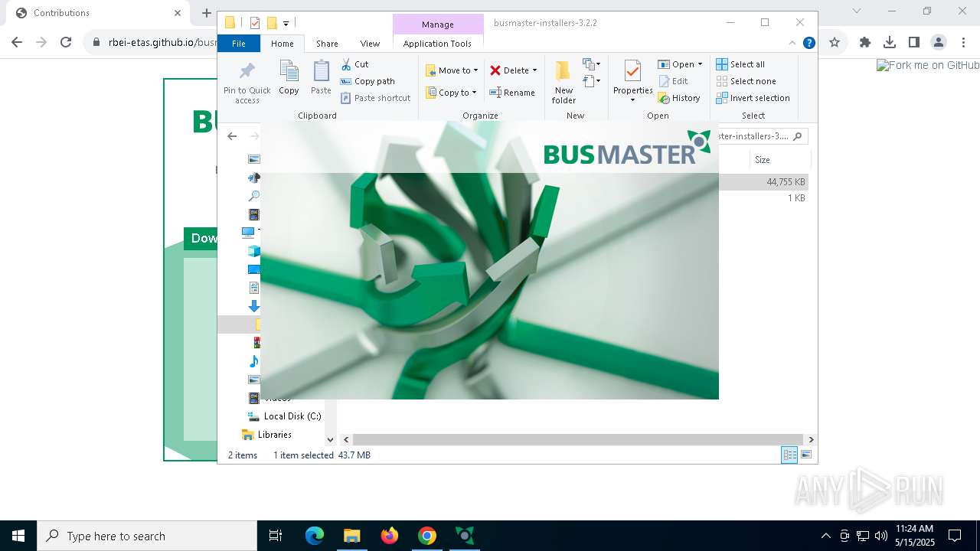Select Libraries in navigation pane
The width and height of the screenshot is (980, 551).
pyautogui.click(x=267, y=435)
